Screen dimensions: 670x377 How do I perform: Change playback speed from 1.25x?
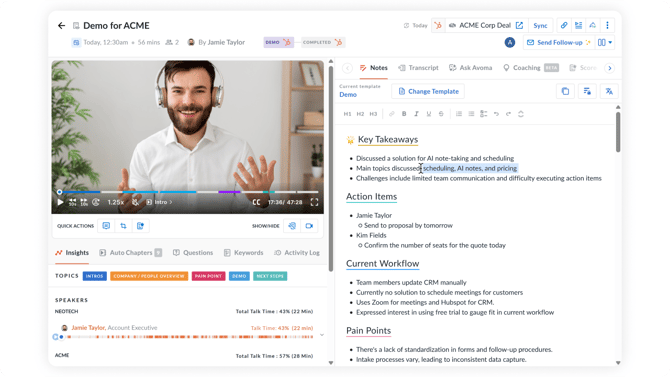pyautogui.click(x=116, y=202)
